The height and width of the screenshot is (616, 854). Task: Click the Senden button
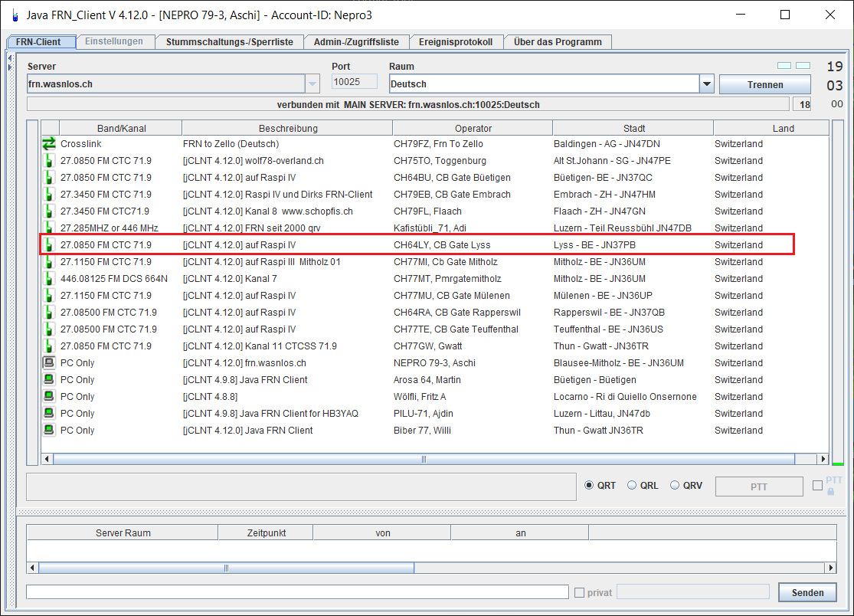(x=807, y=592)
